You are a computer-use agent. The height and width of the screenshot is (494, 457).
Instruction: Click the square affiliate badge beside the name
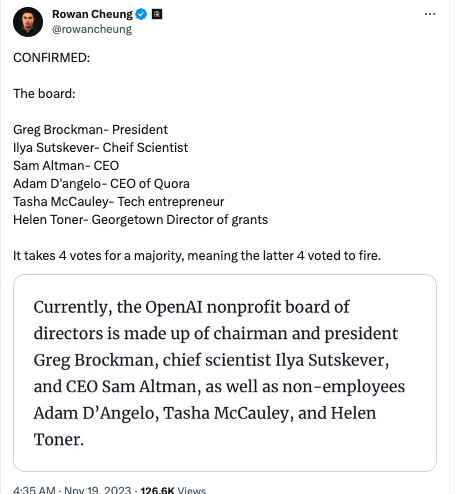coord(157,14)
